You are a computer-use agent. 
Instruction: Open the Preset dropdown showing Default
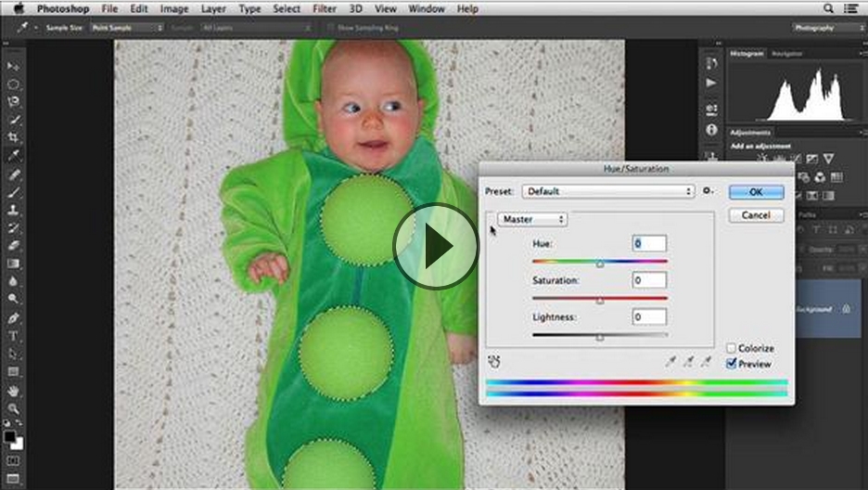[607, 191]
